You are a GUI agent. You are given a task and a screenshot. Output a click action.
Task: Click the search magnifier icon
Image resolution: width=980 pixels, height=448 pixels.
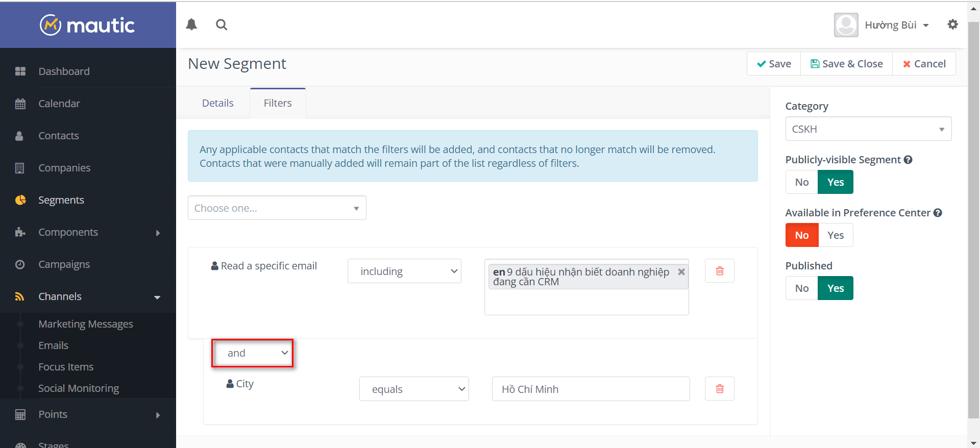point(222,24)
